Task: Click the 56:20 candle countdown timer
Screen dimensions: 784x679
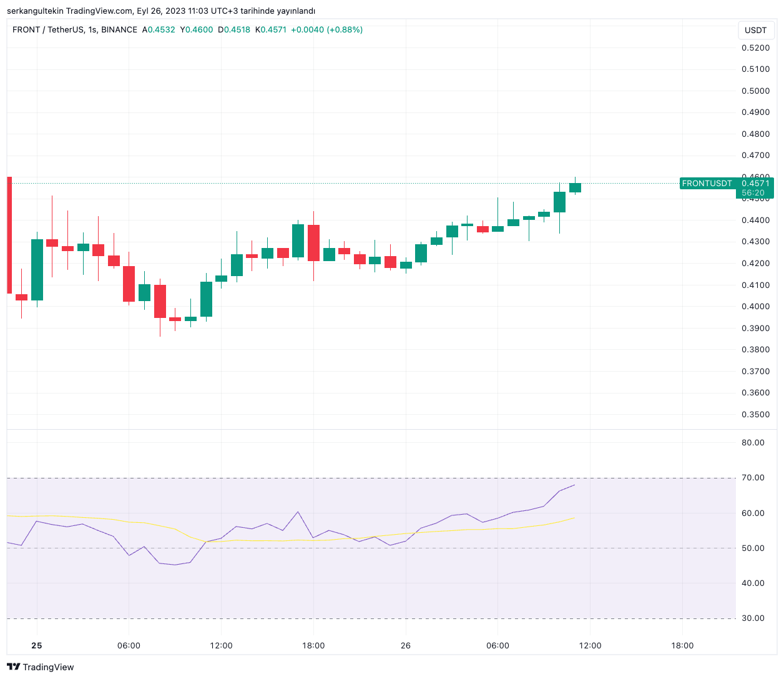Action: [753, 193]
